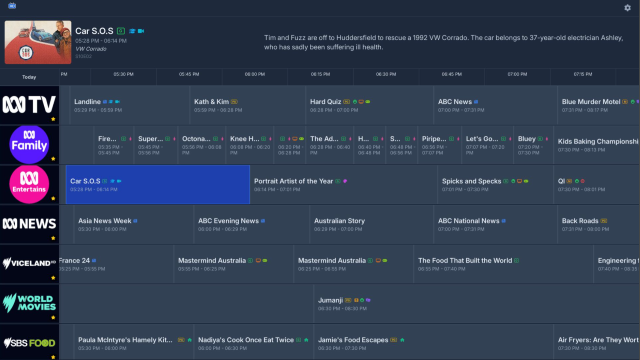Select the SBS Food channel logo

(x=29, y=343)
